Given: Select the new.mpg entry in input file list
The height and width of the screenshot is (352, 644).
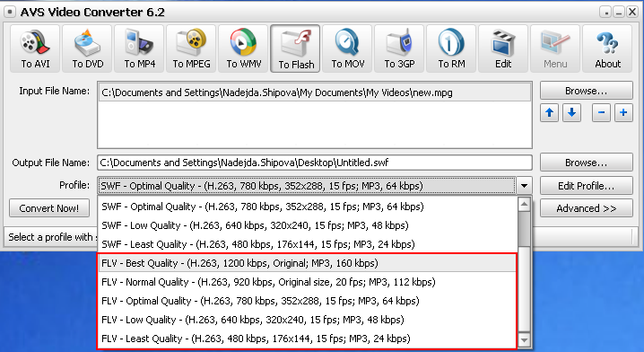Looking at the screenshot, I should (315, 92).
